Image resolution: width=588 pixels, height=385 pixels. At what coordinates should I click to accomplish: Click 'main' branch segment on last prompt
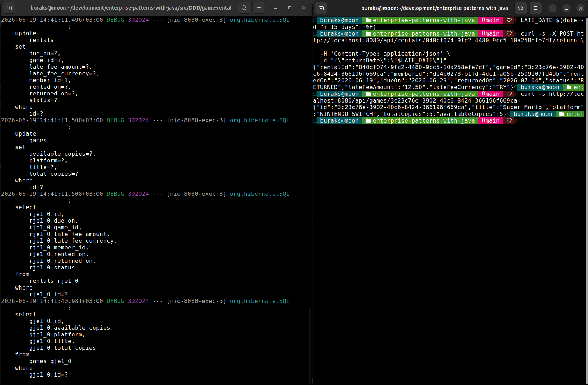491,121
